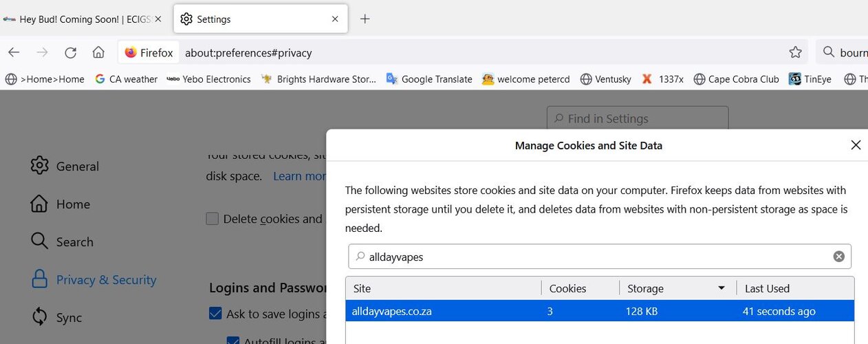
Task: Sort by Storage column dropdown arrow
Action: coord(721,288)
